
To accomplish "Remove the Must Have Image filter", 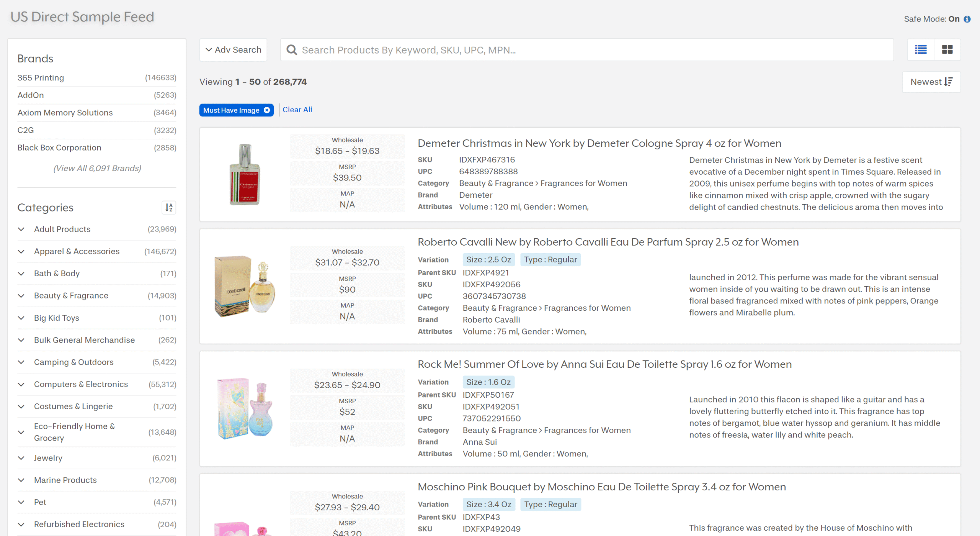I will coord(267,110).
